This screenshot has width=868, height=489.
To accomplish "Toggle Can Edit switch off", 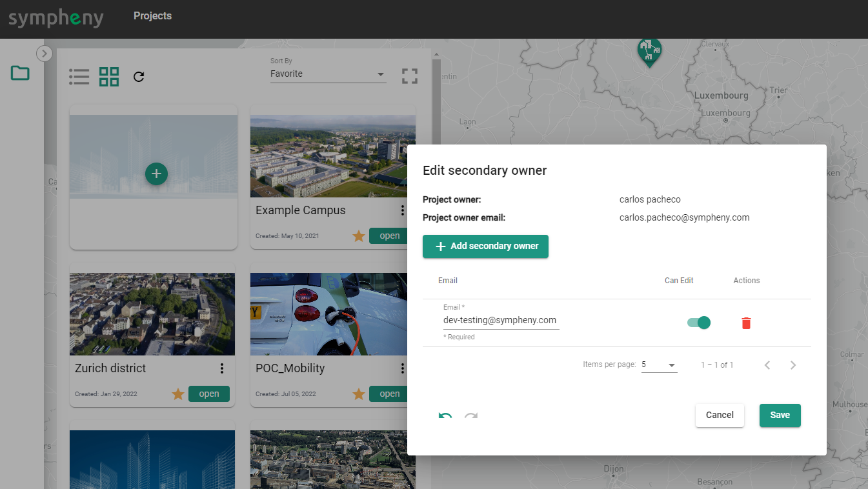I will 698,323.
